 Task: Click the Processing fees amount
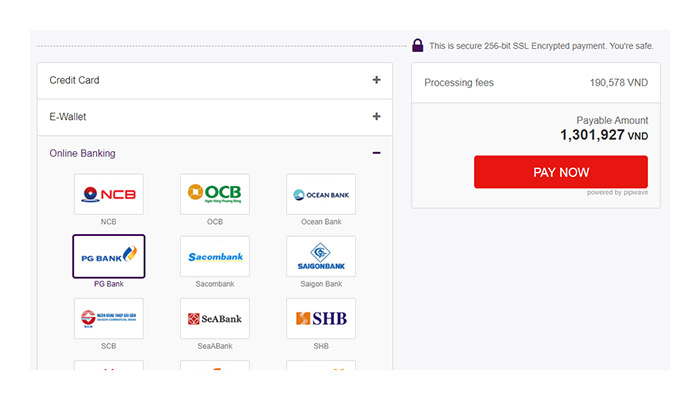click(x=619, y=82)
